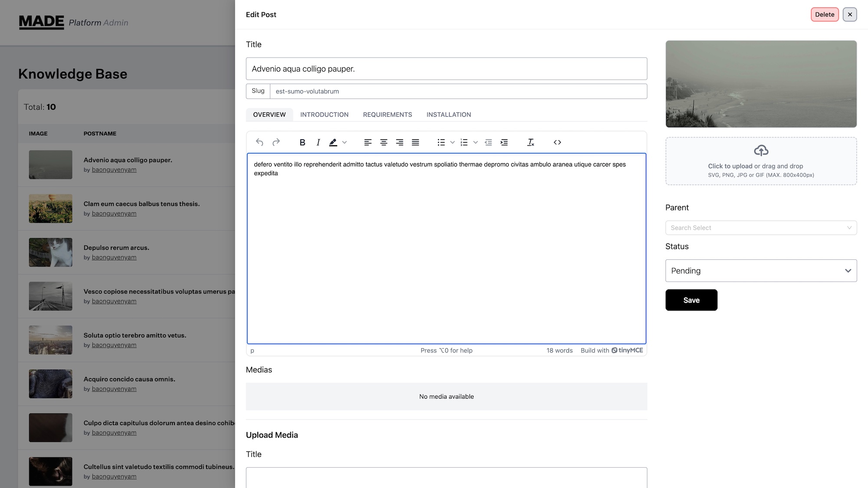Toggle bold formatting in the editor
This screenshot has width=868, height=488.
[x=302, y=142]
